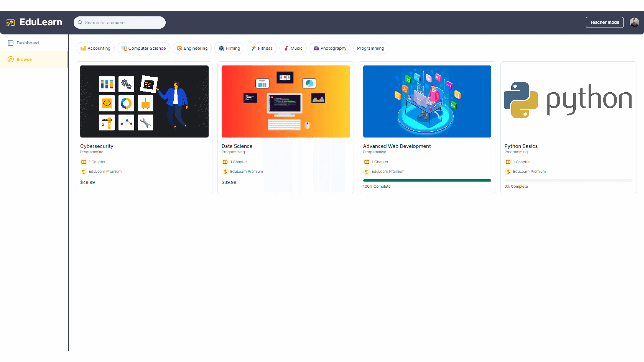644x362 pixels.
Task: Click Programming label under Cybersecurity
Action: 92,152
